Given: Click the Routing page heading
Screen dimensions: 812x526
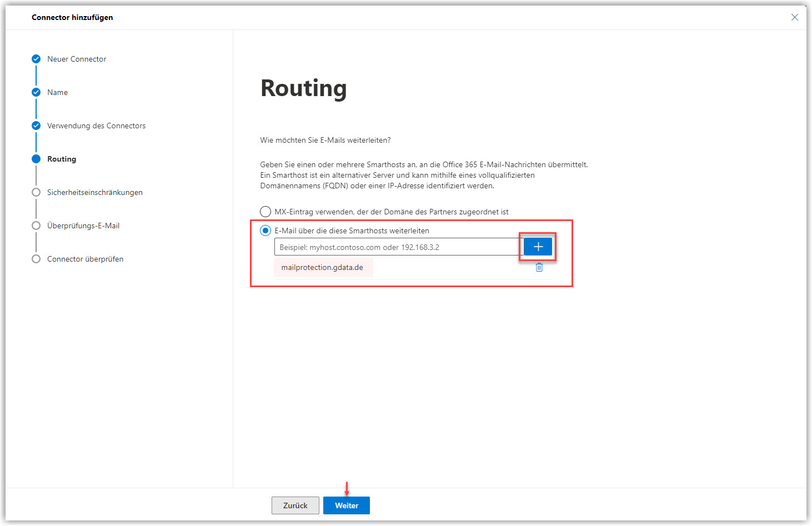Looking at the screenshot, I should pyautogui.click(x=304, y=88).
